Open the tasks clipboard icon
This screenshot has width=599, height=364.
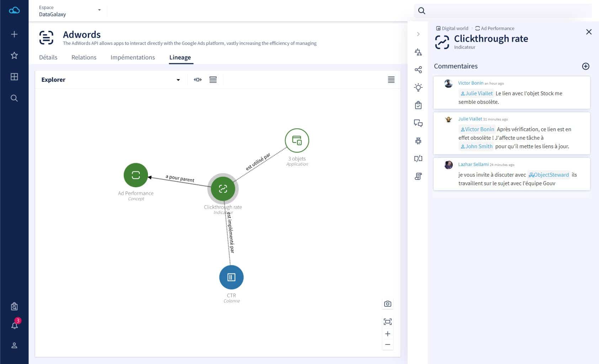coord(418,105)
